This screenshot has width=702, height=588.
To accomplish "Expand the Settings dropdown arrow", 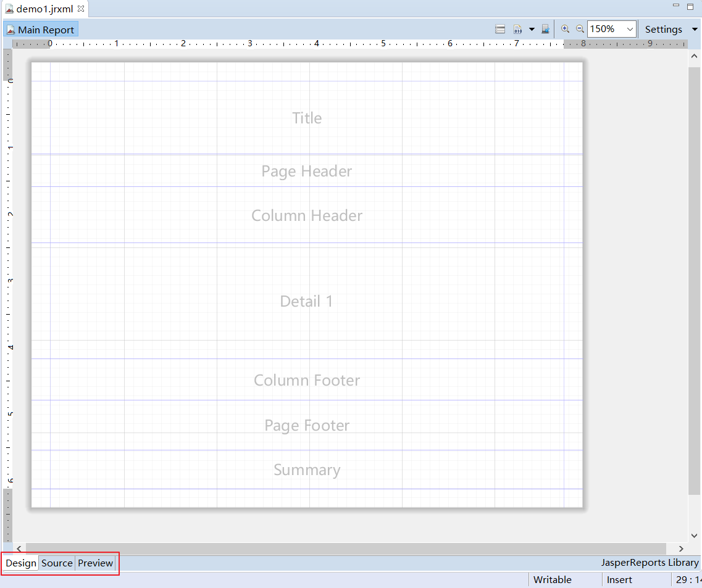I will 695,29.
